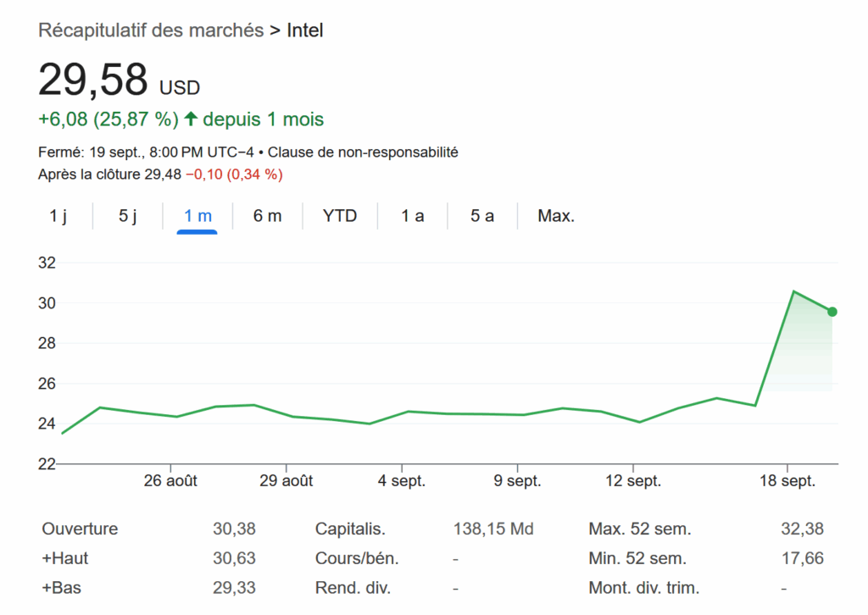Click the 26 août axis label
Screen dimensions: 868x615
coord(170,480)
